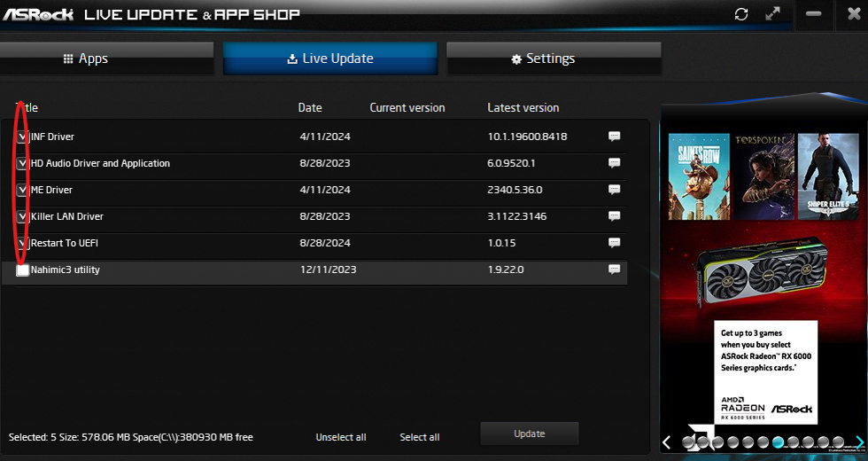Screen dimensions: 868x461
Task: Select the Nahimic3 utility row title
Action: point(66,270)
